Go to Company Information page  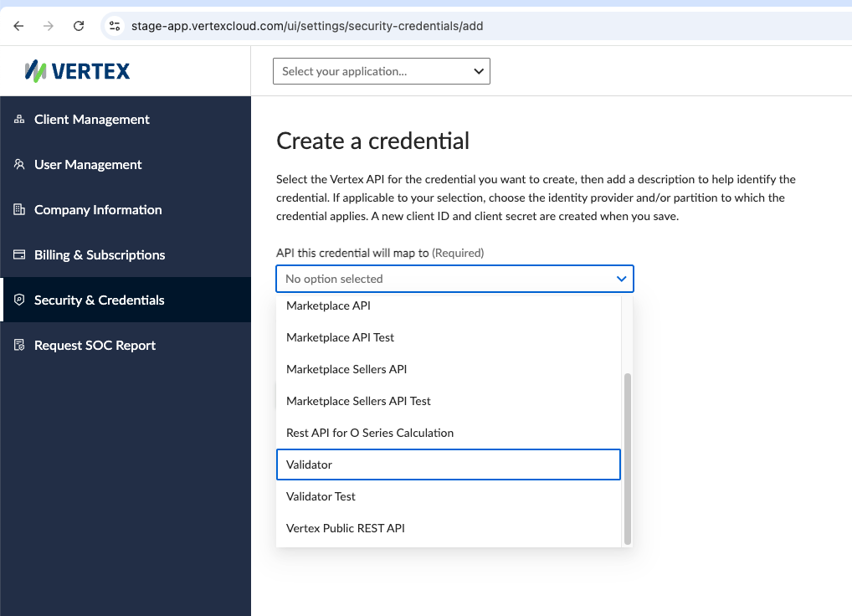[x=126, y=209]
